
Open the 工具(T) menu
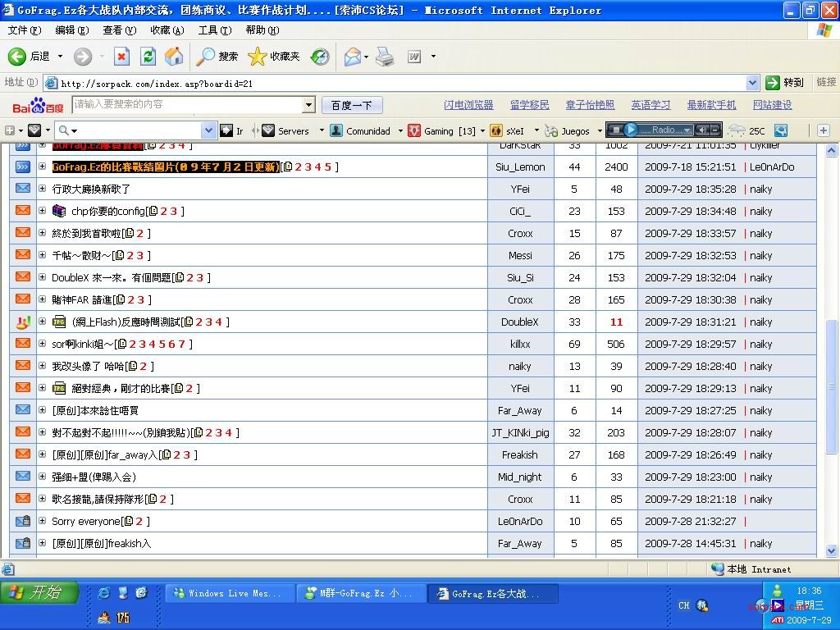point(214,30)
